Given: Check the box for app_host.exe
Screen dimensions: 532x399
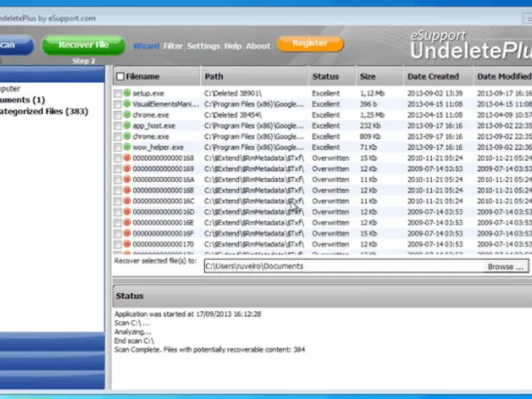Looking at the screenshot, I should point(118,126).
